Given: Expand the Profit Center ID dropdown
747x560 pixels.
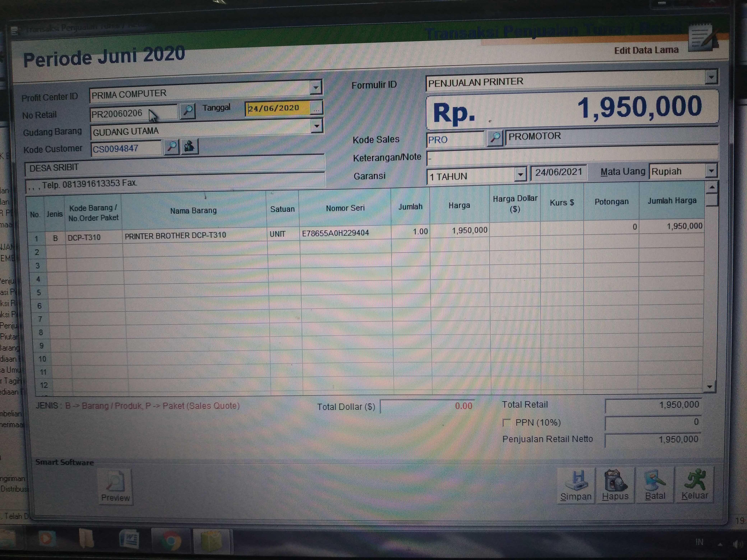Looking at the screenshot, I should [x=316, y=88].
